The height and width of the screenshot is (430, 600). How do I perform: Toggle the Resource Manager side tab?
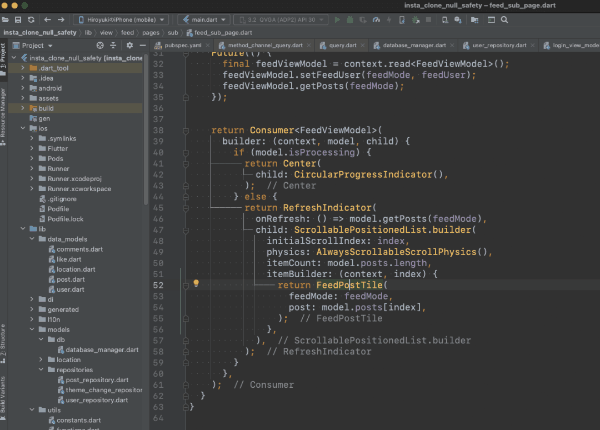pyautogui.click(x=3, y=117)
